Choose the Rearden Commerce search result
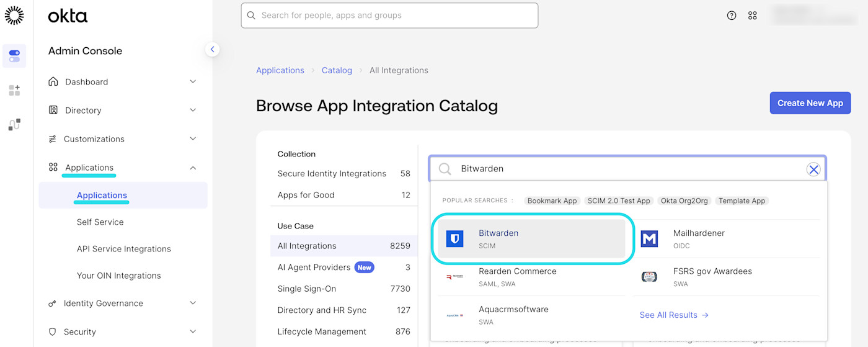Image resolution: width=868 pixels, height=347 pixels. (x=531, y=277)
